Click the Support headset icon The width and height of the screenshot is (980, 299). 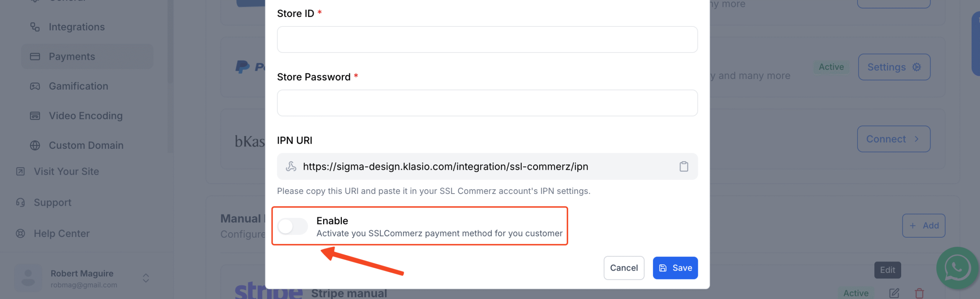(x=20, y=202)
